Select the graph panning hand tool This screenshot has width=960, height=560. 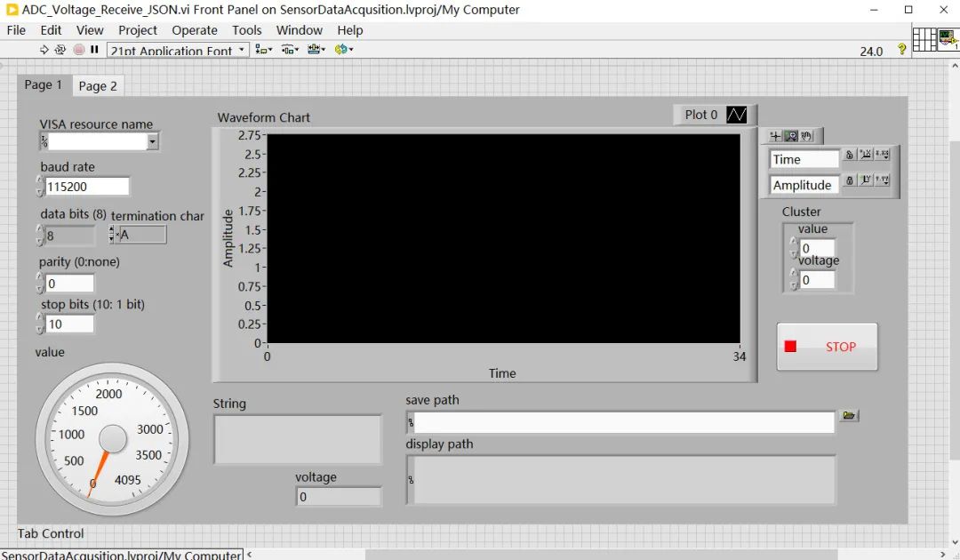[x=806, y=136]
